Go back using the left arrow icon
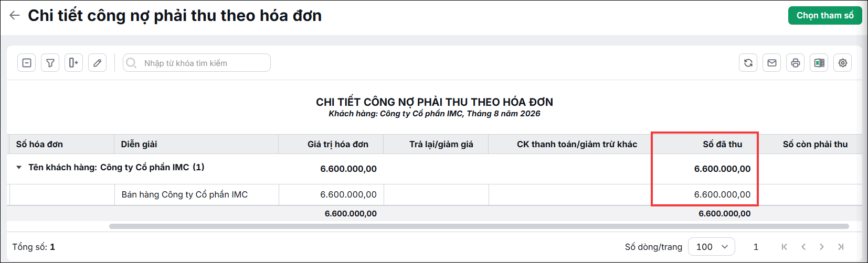The width and height of the screenshot is (868, 263). (15, 16)
